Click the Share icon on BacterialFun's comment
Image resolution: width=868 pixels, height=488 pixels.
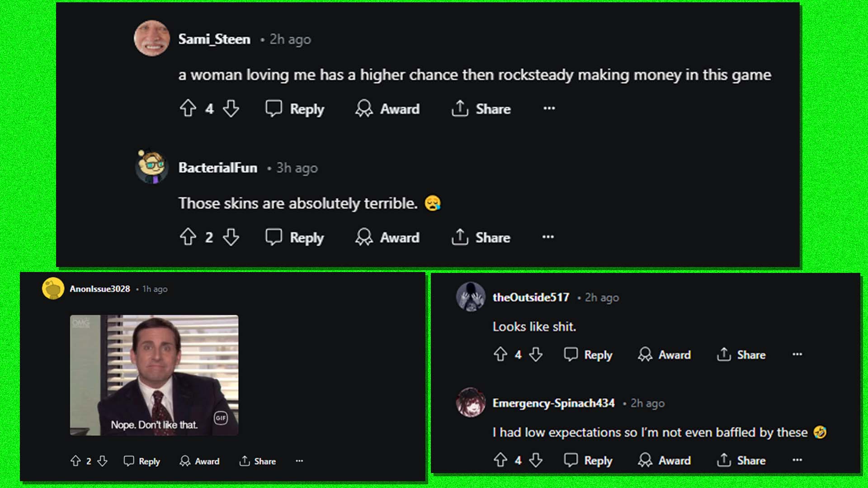[460, 237]
